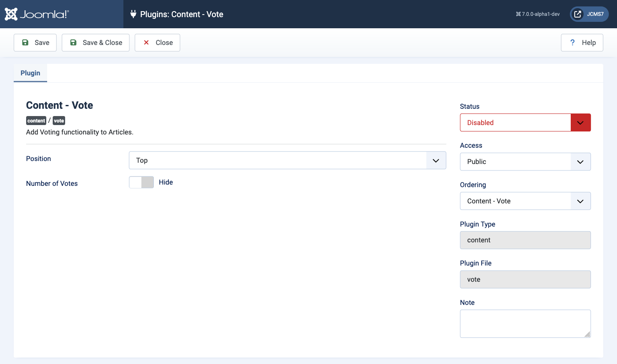This screenshot has width=617, height=364.
Task: Click the 'vote' badge under the title
Action: [59, 121]
